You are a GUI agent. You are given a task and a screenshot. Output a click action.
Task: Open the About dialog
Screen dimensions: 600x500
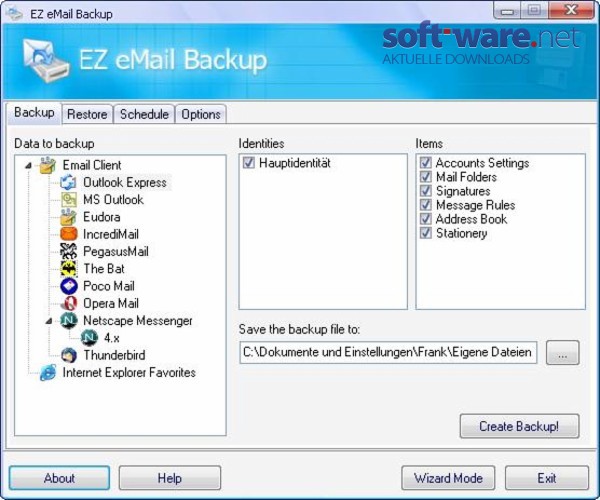[59, 478]
